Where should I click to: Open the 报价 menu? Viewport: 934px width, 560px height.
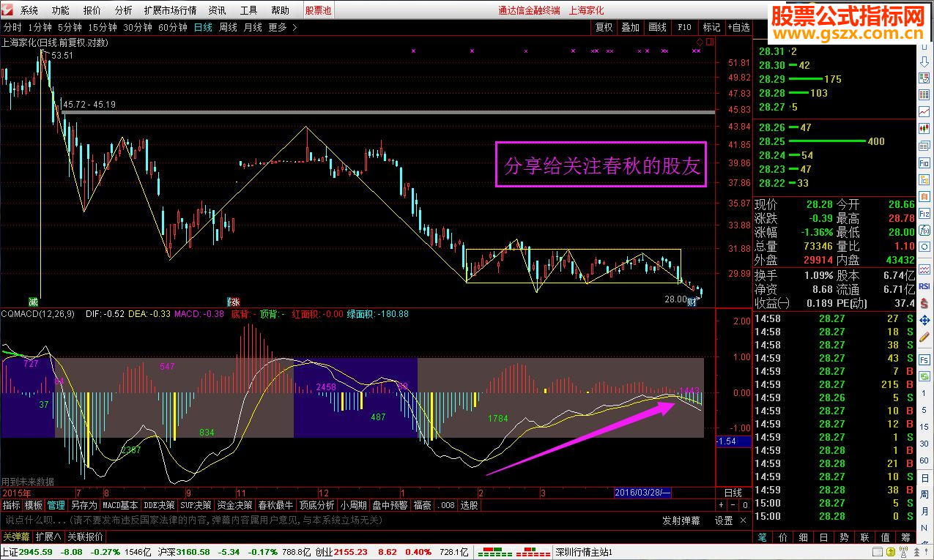[x=92, y=10]
